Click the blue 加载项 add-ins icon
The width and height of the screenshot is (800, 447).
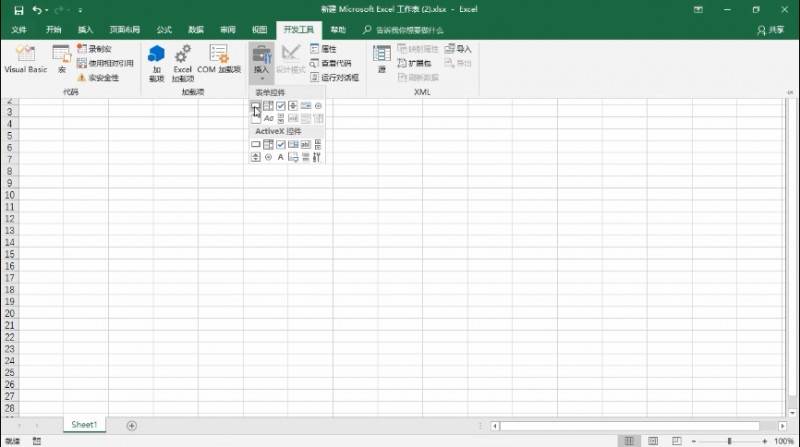point(157,63)
